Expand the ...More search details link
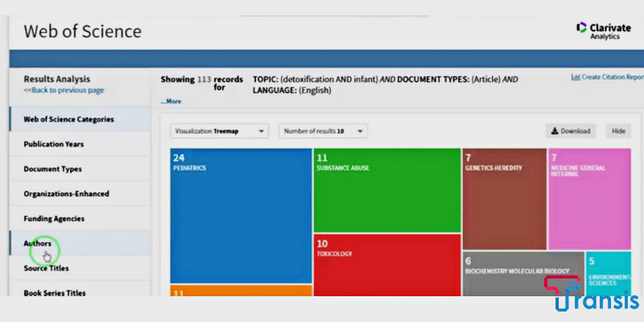This screenshot has width=644, height=322. [171, 101]
